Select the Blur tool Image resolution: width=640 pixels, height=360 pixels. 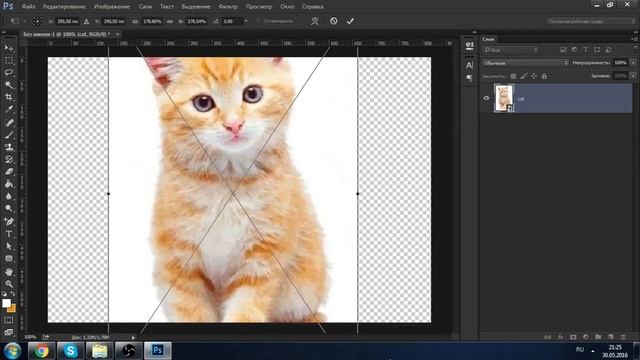9,196
